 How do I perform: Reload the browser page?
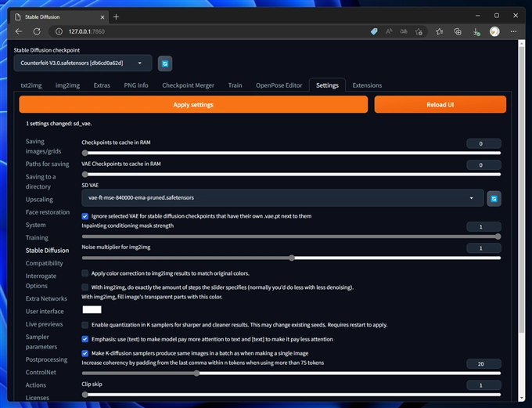click(37, 31)
